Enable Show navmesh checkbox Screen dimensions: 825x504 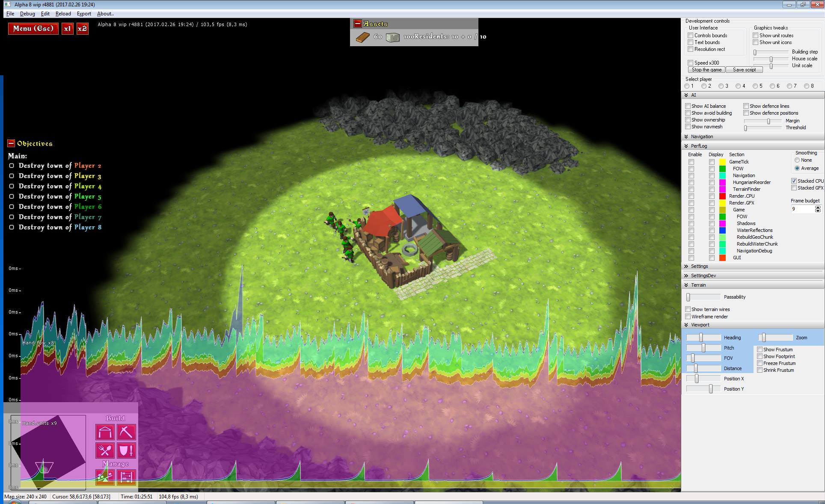(x=688, y=127)
